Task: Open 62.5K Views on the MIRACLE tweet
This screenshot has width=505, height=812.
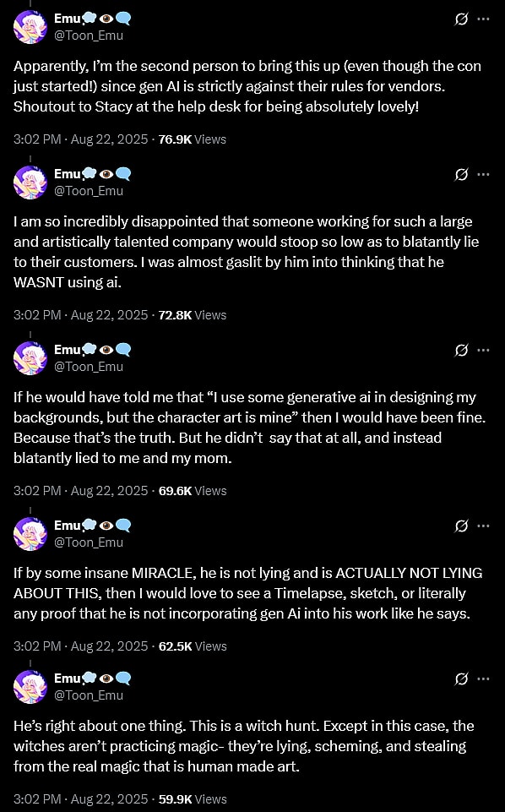Action: pyautogui.click(x=193, y=646)
